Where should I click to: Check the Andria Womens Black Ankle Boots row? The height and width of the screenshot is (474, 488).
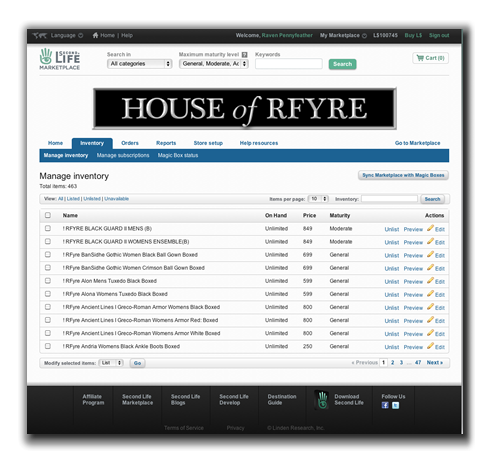[48, 346]
